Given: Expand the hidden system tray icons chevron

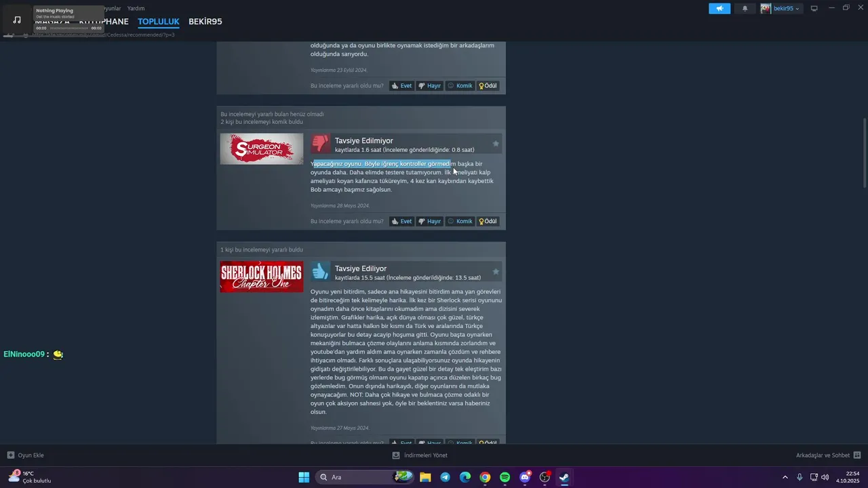Looking at the screenshot, I should coord(785,477).
